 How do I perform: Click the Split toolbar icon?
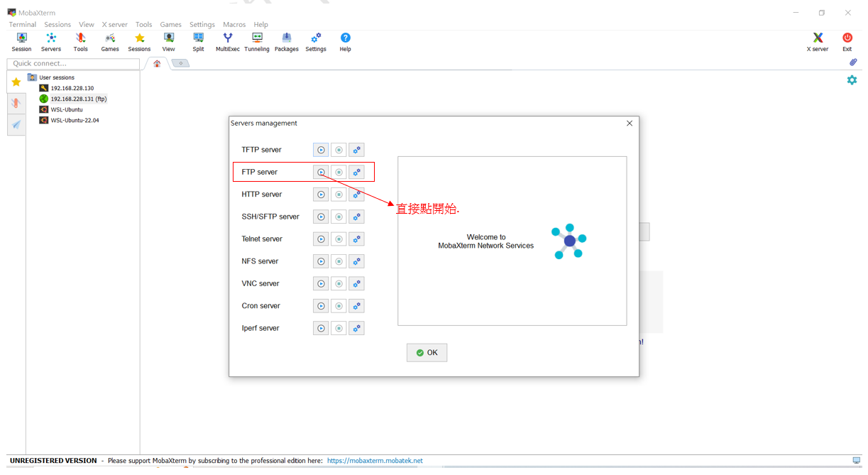pyautogui.click(x=198, y=42)
